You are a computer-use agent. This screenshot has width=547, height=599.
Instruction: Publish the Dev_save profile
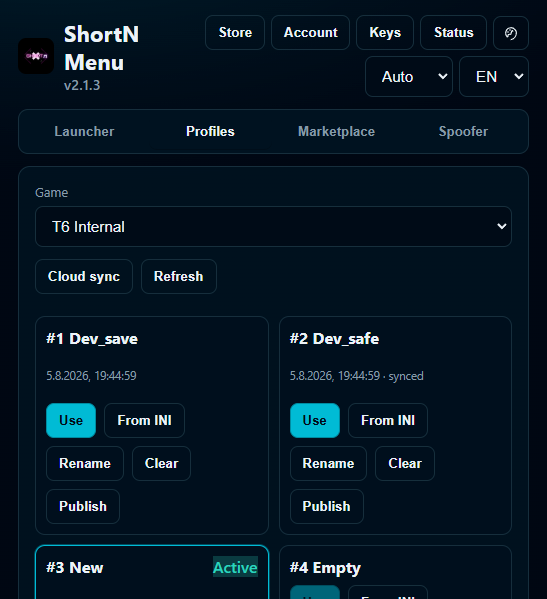click(83, 506)
